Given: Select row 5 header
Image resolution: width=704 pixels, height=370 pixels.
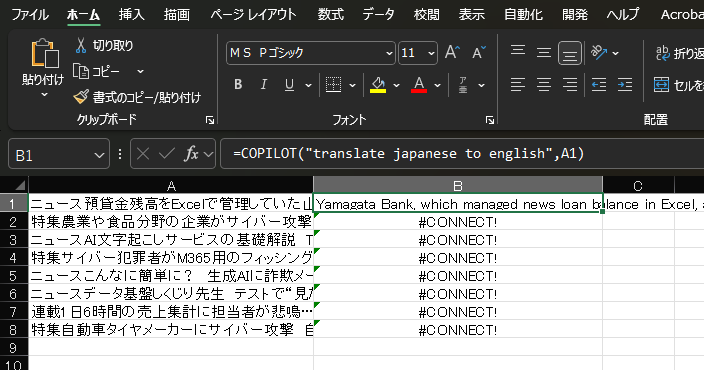Looking at the screenshot, I should 13,275.
